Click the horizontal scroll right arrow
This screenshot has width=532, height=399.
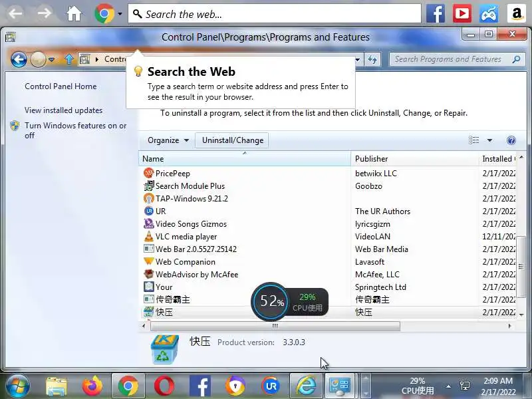tap(509, 326)
